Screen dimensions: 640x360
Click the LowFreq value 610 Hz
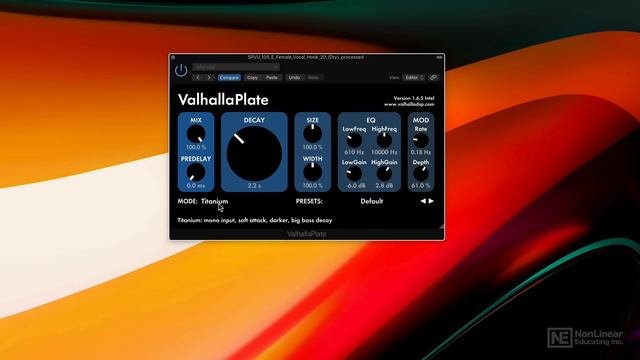354,152
